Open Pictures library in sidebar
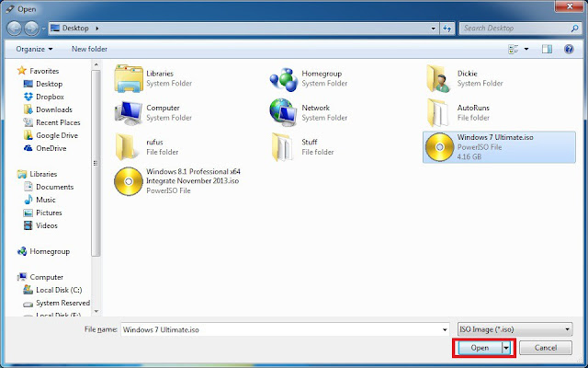 (x=42, y=213)
